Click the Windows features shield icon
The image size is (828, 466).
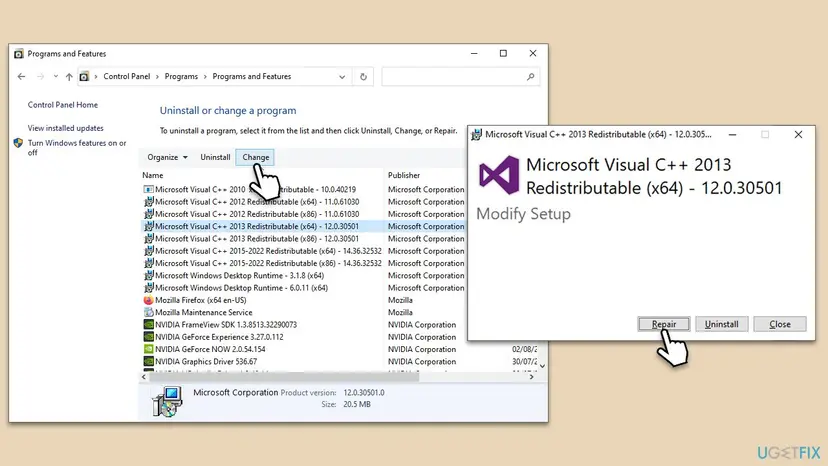coord(18,143)
